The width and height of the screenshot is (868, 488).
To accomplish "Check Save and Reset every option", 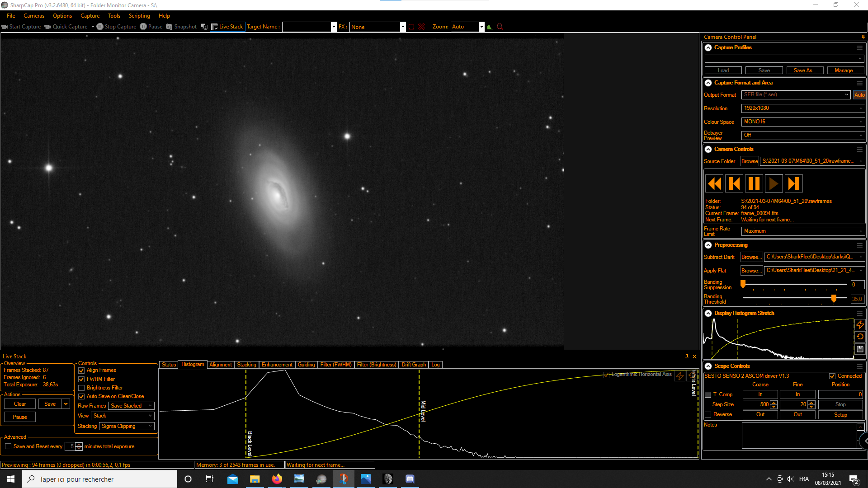I will [8, 447].
